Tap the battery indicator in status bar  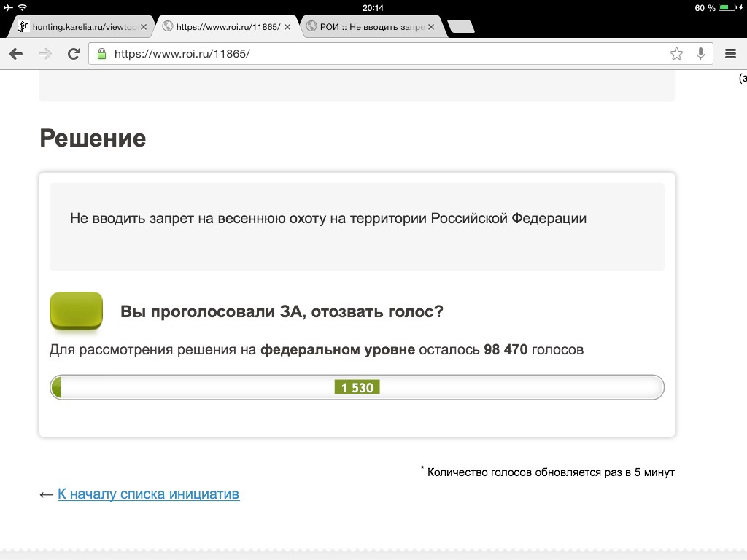728,7
